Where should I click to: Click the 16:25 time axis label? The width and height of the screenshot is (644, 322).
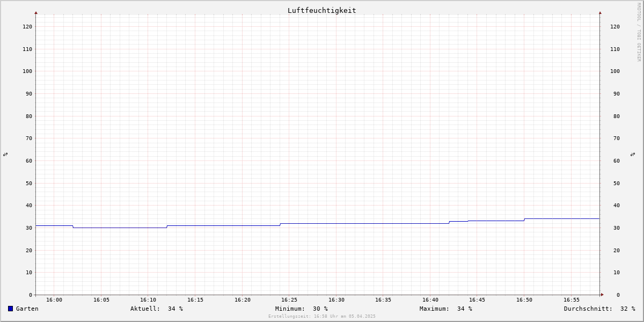coord(289,300)
